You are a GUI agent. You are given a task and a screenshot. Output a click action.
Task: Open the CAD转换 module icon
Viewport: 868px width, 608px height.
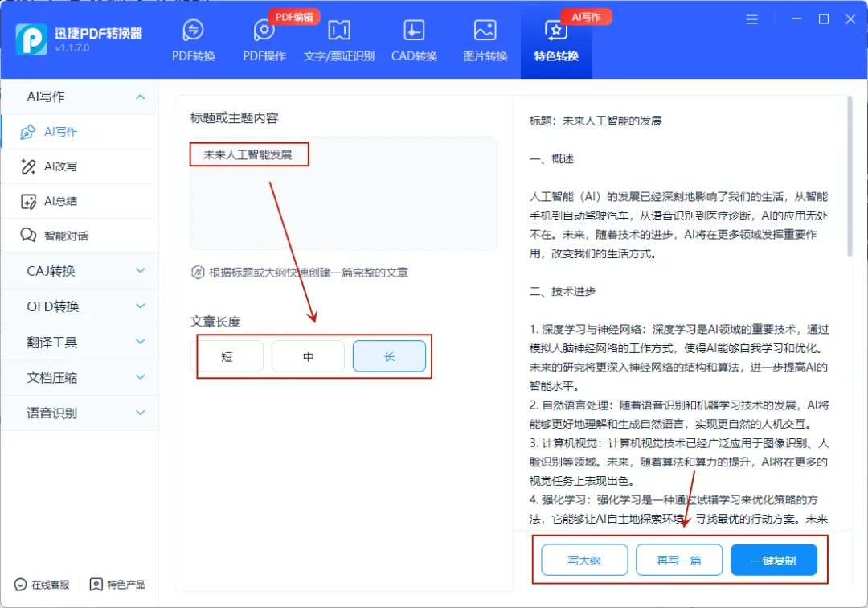click(x=414, y=30)
